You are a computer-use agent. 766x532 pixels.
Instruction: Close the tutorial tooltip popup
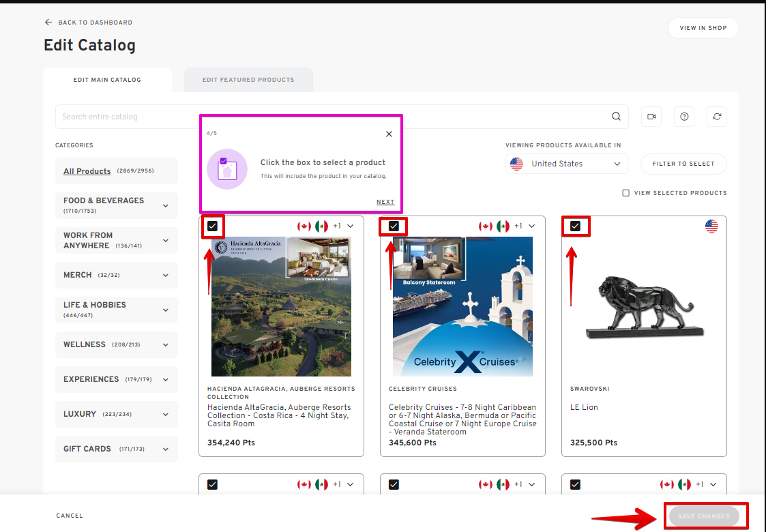click(389, 134)
